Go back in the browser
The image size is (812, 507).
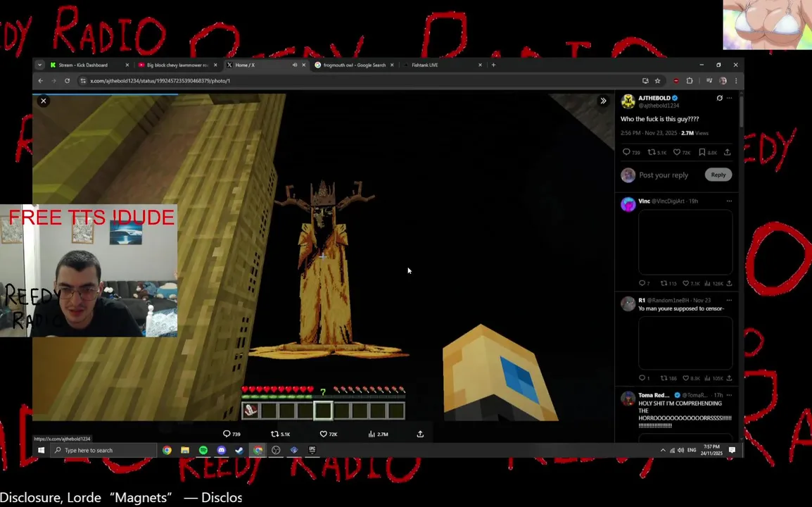click(x=41, y=81)
